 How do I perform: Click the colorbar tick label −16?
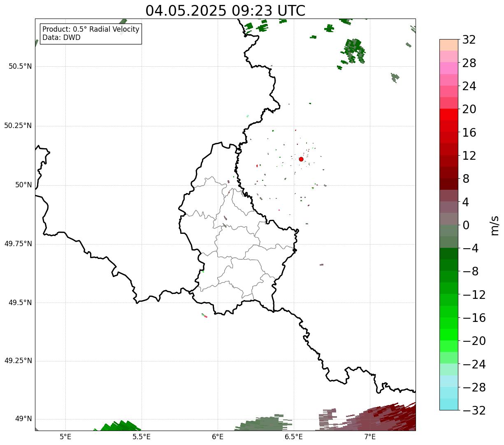click(474, 318)
